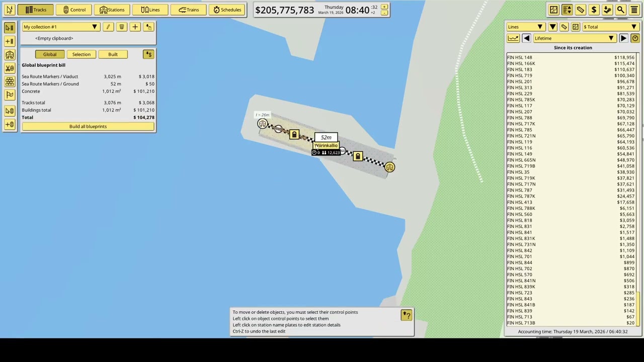Image resolution: width=644 pixels, height=362 pixels.
Task: Select the track selection tool
Action: click(10, 27)
